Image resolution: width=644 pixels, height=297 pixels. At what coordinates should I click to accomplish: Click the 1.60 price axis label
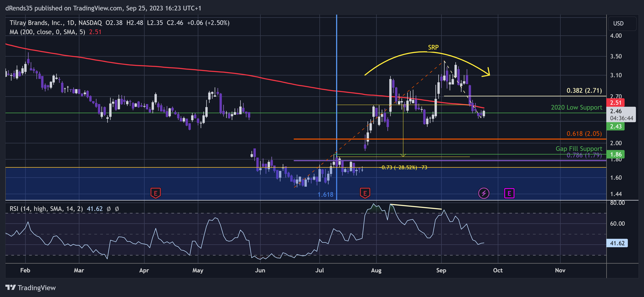(616, 178)
